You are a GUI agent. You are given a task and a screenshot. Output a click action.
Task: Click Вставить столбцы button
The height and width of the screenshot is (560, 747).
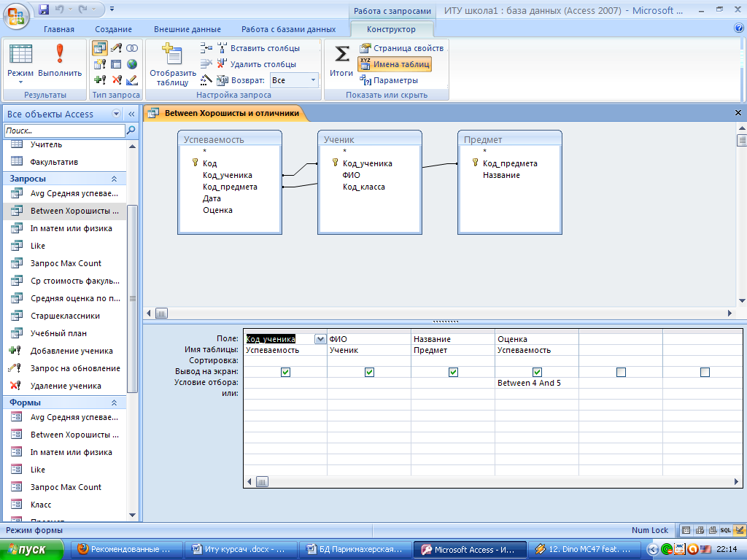click(x=259, y=48)
